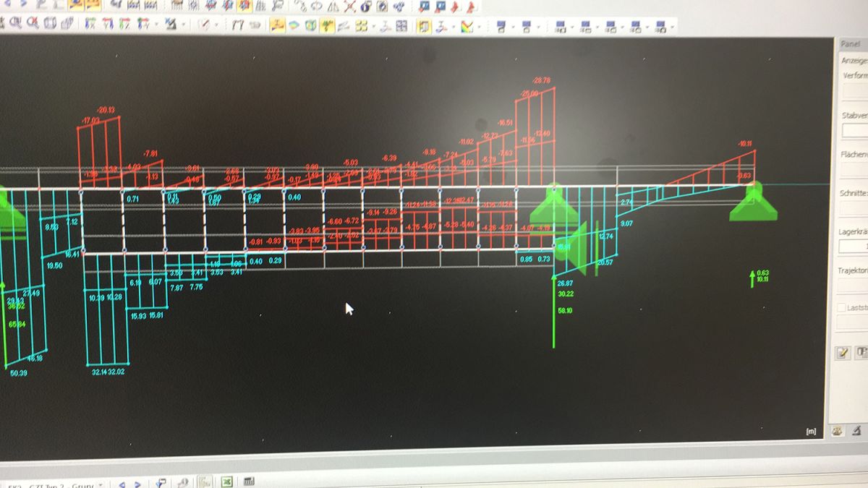The height and width of the screenshot is (488, 868).
Task: Click the black round info icon in top toolbar
Action: [x=366, y=7]
